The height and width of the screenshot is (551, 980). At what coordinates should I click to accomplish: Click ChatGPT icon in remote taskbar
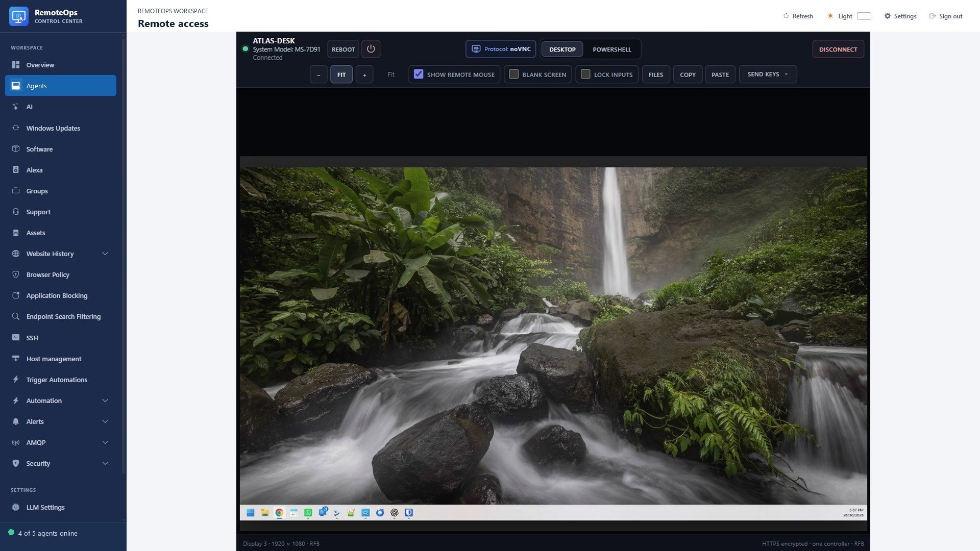pos(394,513)
